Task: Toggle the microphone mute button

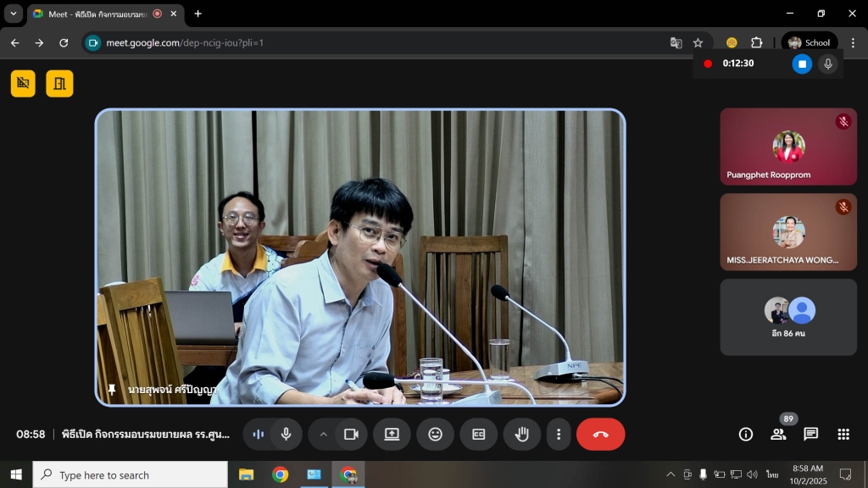Action: (287, 435)
